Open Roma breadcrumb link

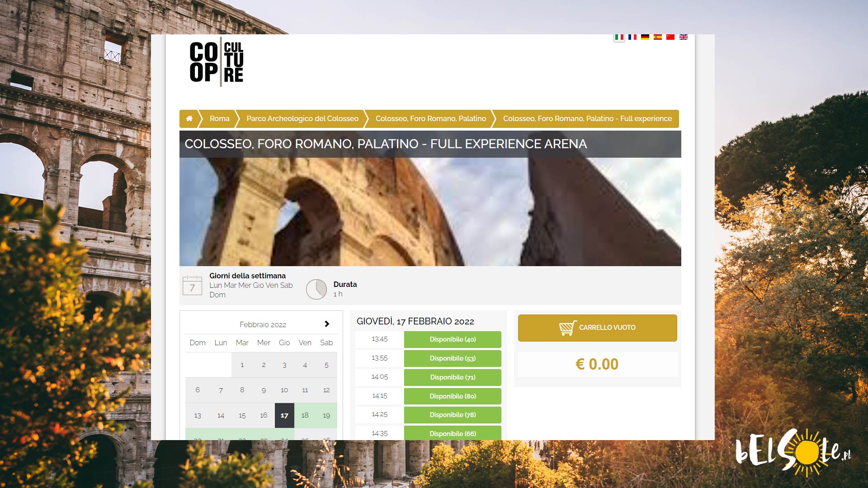tap(219, 119)
